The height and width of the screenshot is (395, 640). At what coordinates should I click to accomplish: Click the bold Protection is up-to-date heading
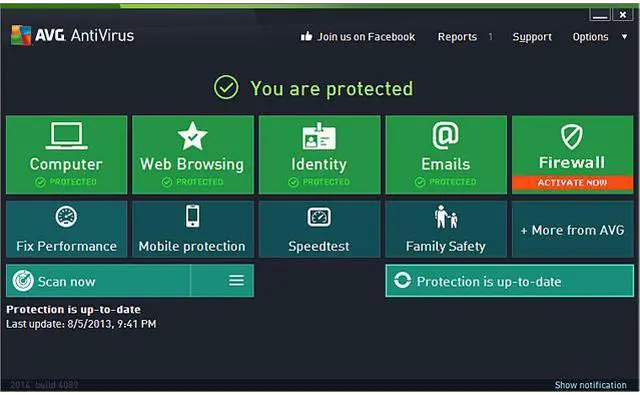pyautogui.click(x=73, y=309)
